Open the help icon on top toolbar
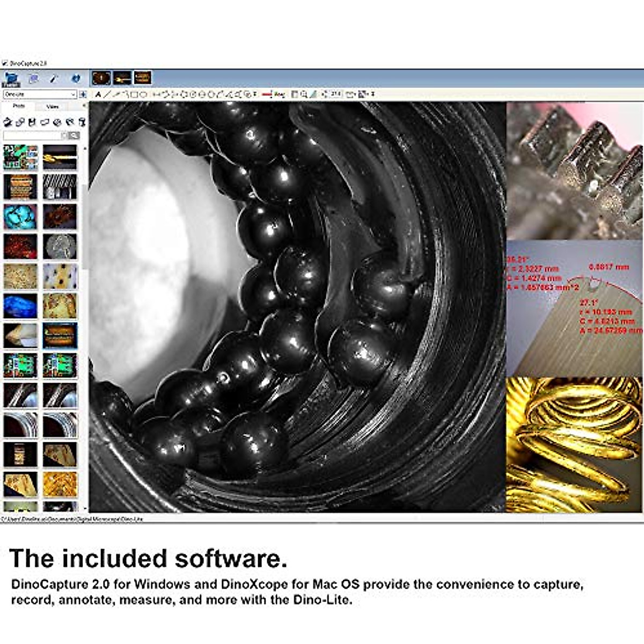Viewport: 644px width, 644px height. [75, 78]
